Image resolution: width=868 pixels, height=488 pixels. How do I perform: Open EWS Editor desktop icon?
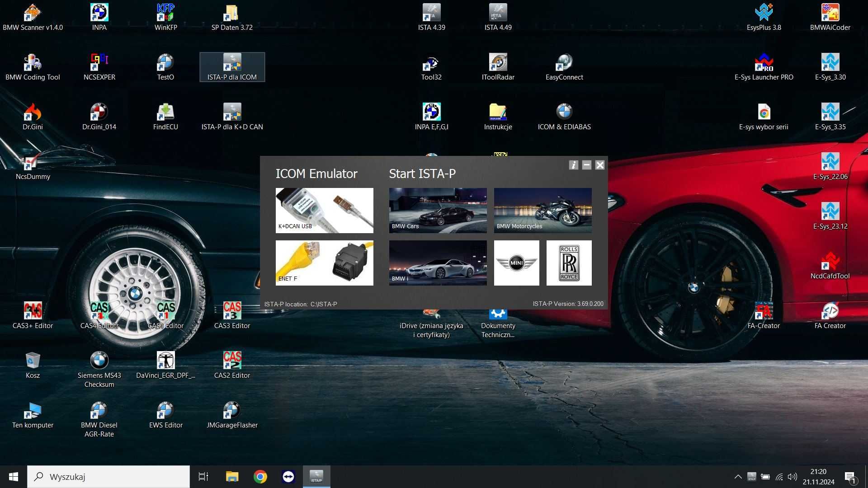(165, 416)
